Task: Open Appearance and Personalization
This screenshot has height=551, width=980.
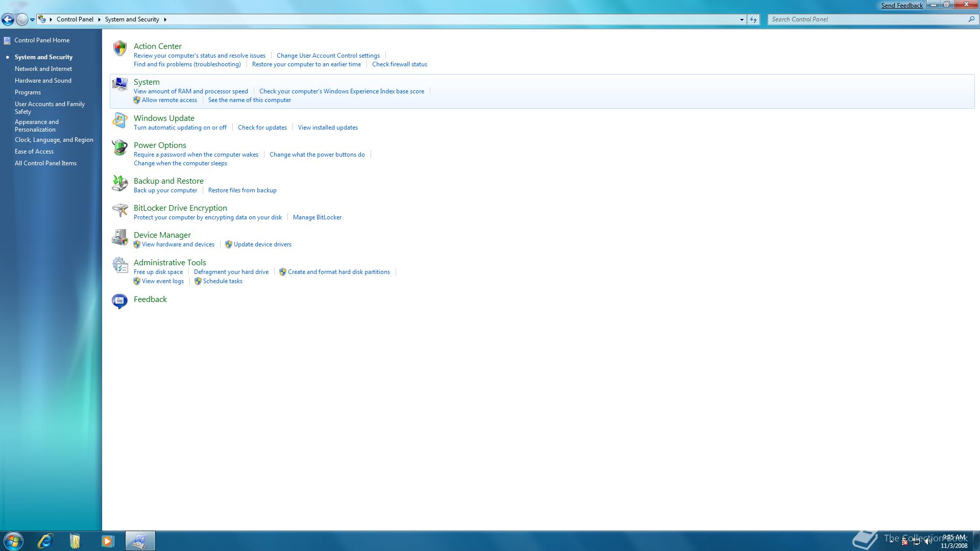Action: pos(37,126)
